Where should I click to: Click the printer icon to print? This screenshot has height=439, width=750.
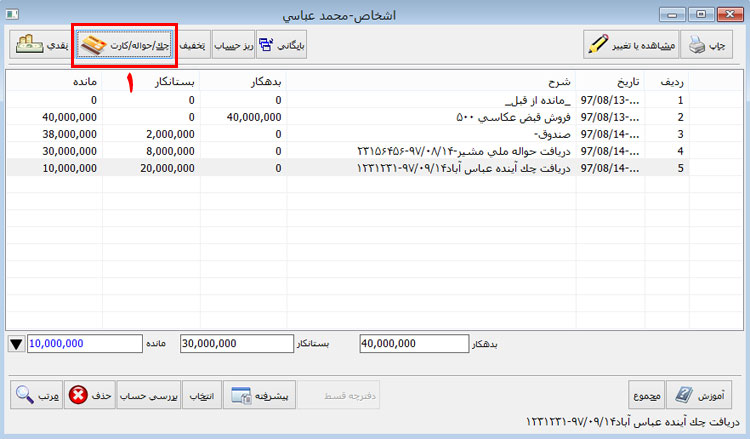coord(707,45)
